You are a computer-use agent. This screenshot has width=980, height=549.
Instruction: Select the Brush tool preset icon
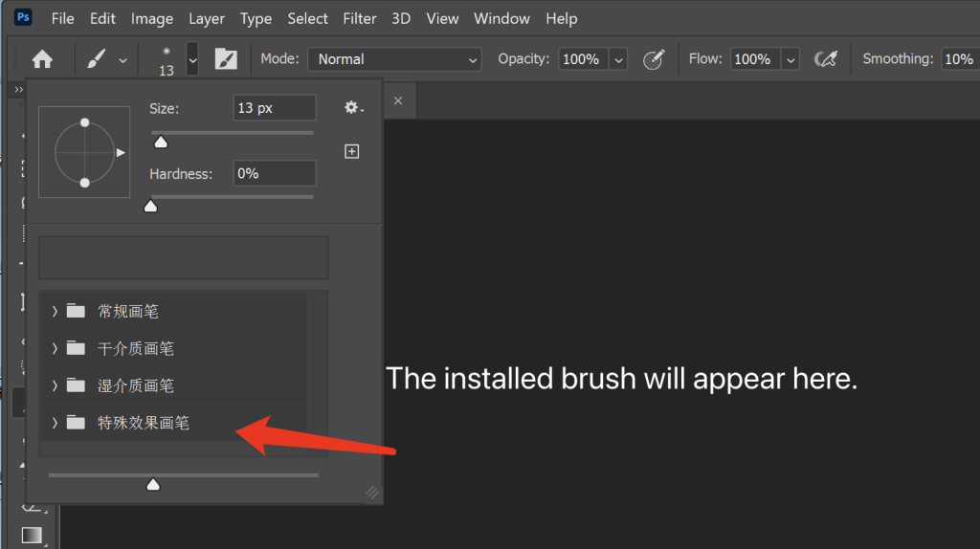pos(96,59)
